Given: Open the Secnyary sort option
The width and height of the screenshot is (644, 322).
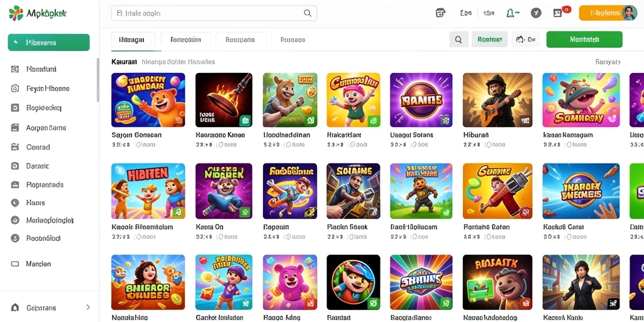Looking at the screenshot, I should pos(608,62).
